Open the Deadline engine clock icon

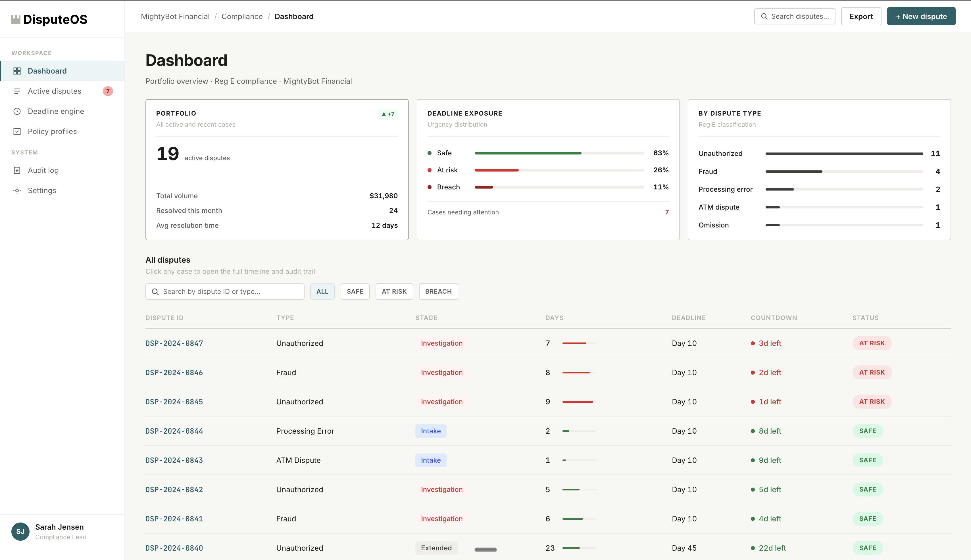(17, 111)
